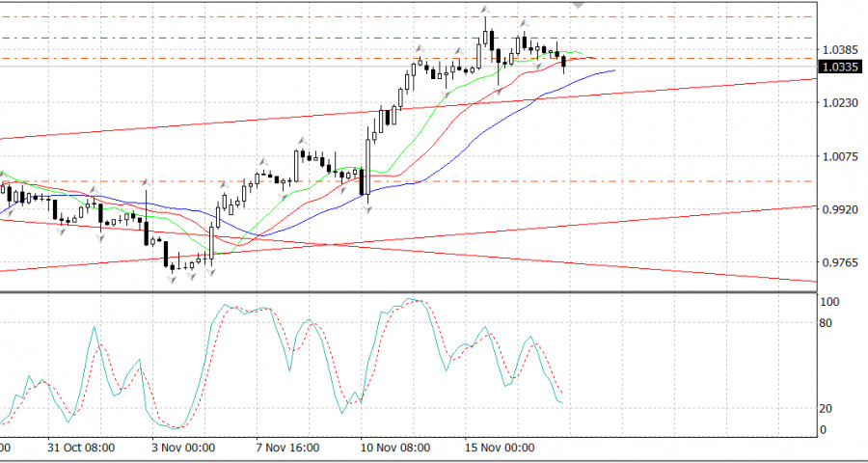The width and height of the screenshot is (868, 463).
Task: Select the blue moving average line end
Action: (x=613, y=69)
